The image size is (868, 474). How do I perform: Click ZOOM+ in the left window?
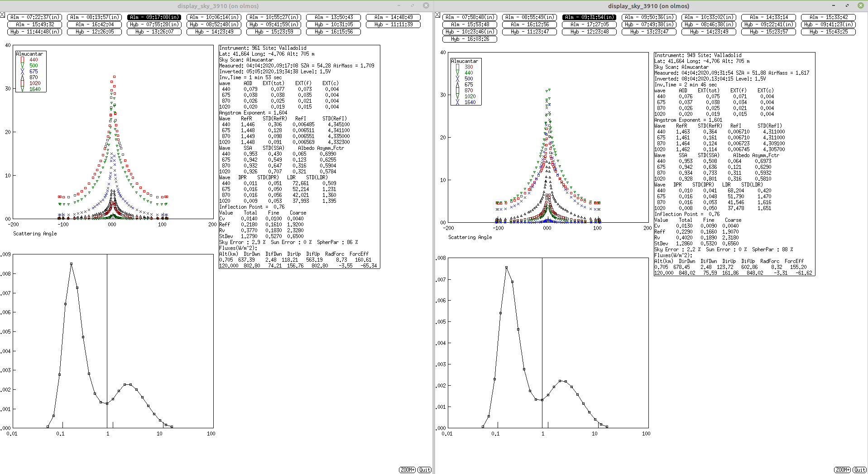(x=407, y=470)
